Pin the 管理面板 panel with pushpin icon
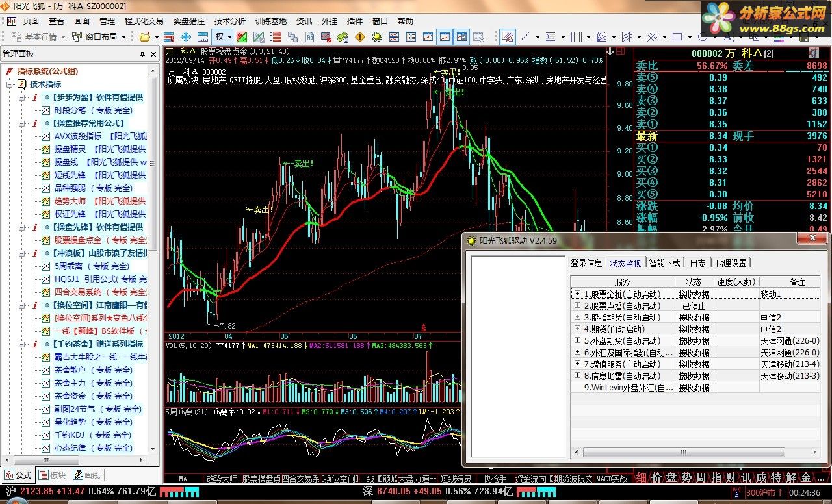 [143, 55]
